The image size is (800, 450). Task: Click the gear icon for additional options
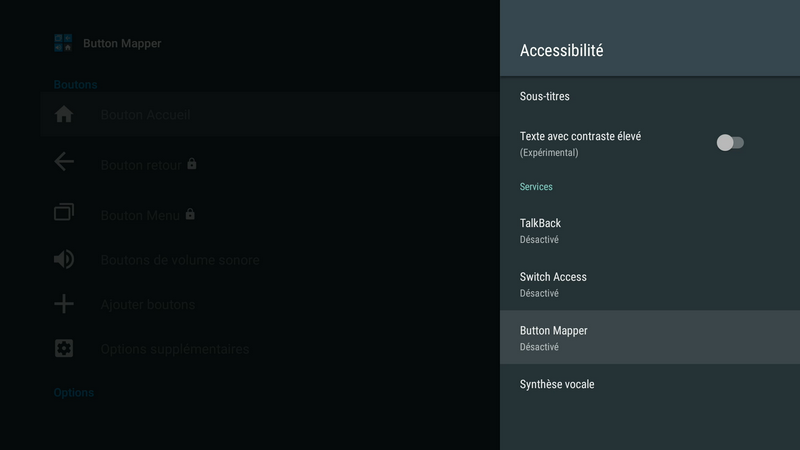tap(64, 349)
